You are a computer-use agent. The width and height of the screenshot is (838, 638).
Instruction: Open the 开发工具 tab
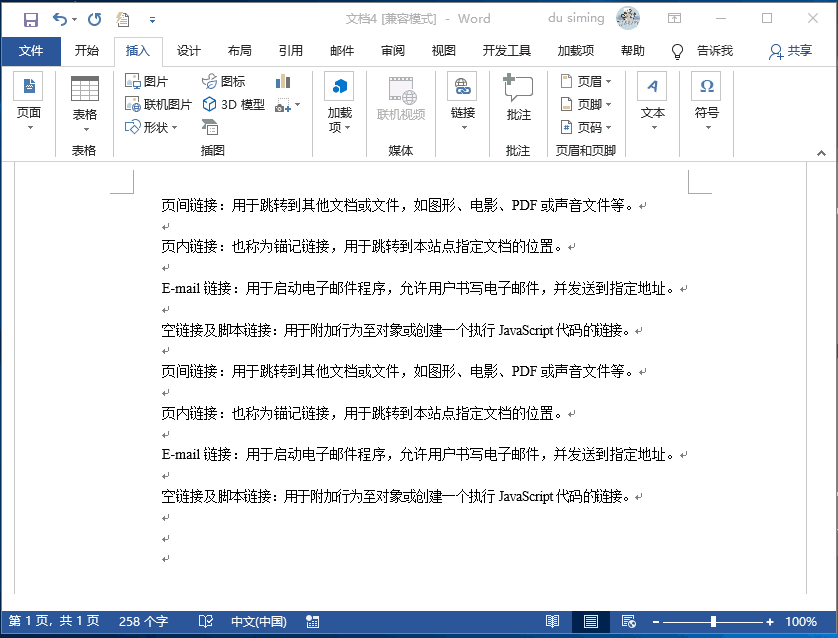point(507,51)
